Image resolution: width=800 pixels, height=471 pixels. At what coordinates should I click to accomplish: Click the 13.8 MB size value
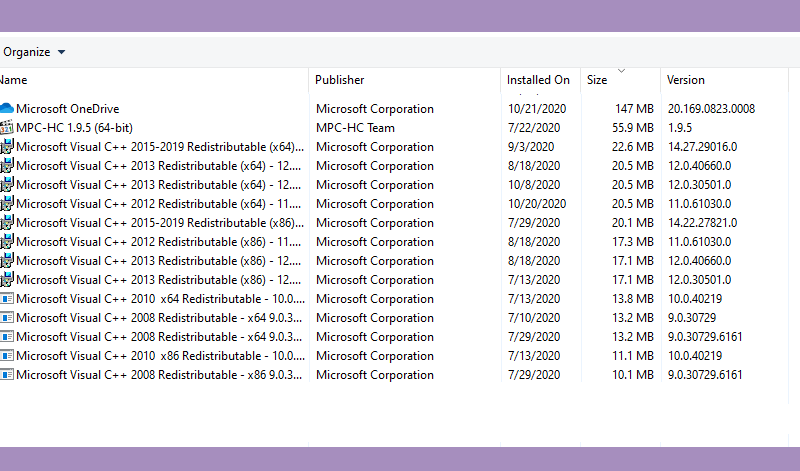click(633, 299)
